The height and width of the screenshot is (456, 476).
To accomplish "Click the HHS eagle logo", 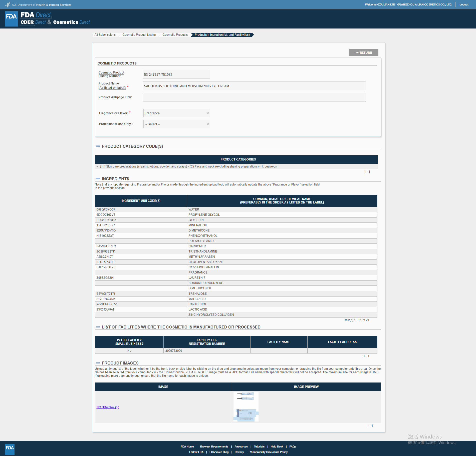I will click(x=8, y=5).
